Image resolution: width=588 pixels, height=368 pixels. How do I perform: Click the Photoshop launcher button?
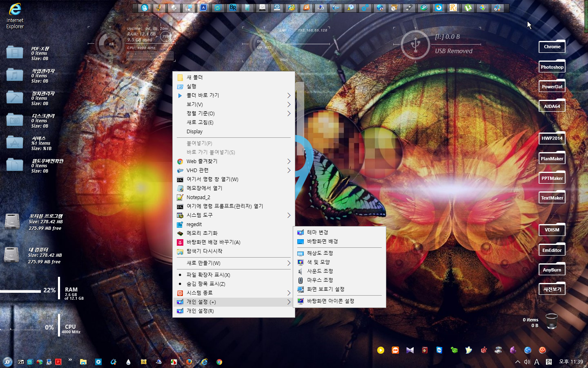tap(552, 67)
